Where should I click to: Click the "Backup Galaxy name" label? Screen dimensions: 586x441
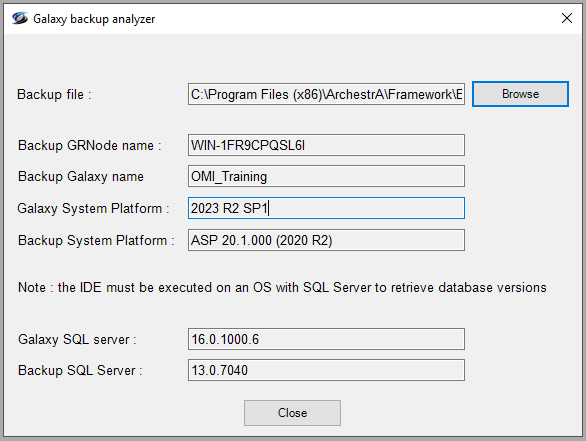coord(81,176)
